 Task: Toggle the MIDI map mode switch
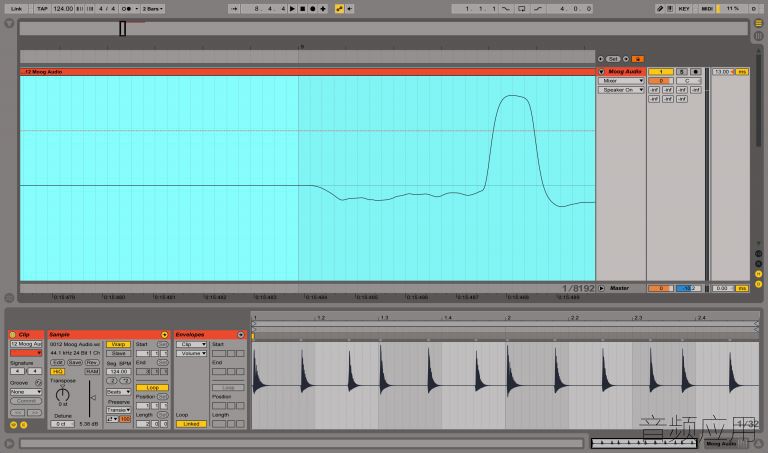[x=707, y=9]
